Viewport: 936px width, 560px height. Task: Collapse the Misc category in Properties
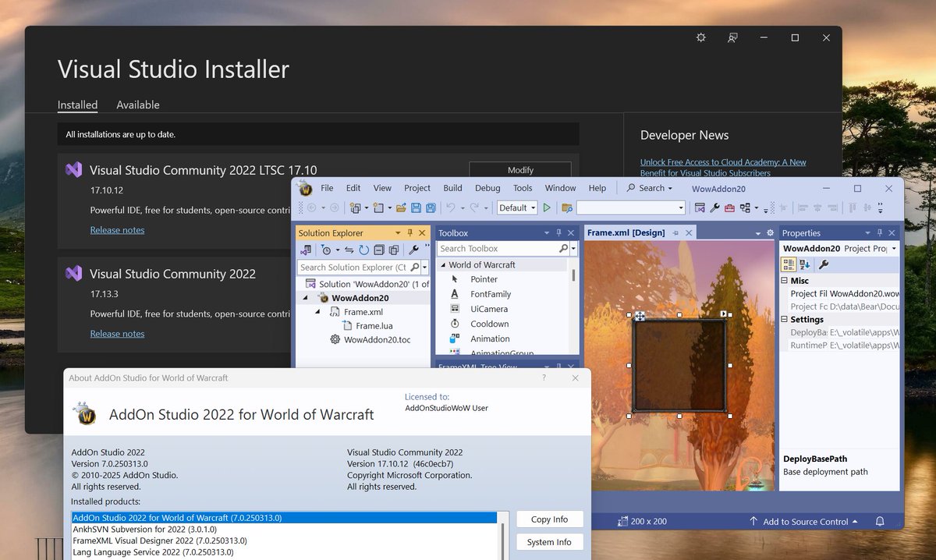coord(785,281)
